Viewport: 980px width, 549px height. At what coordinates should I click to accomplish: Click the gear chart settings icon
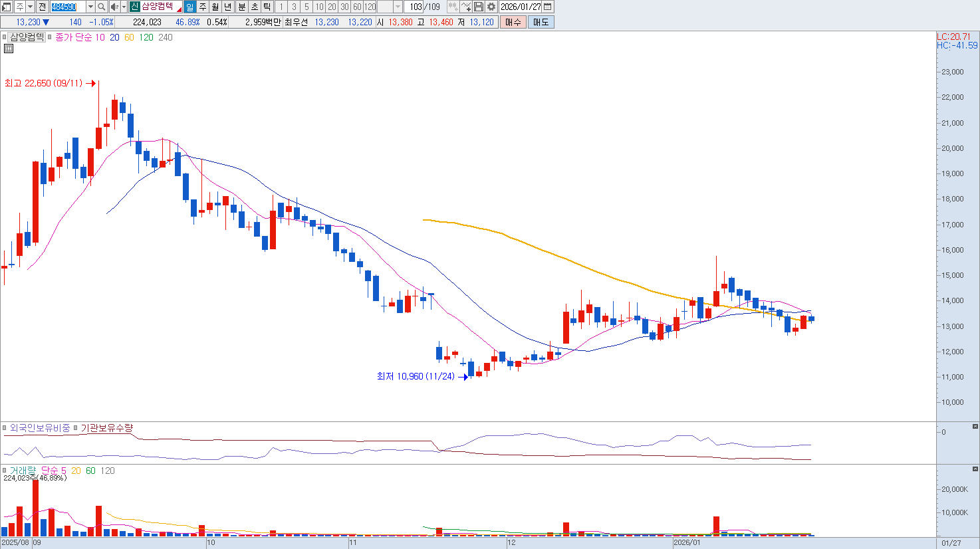[491, 7]
